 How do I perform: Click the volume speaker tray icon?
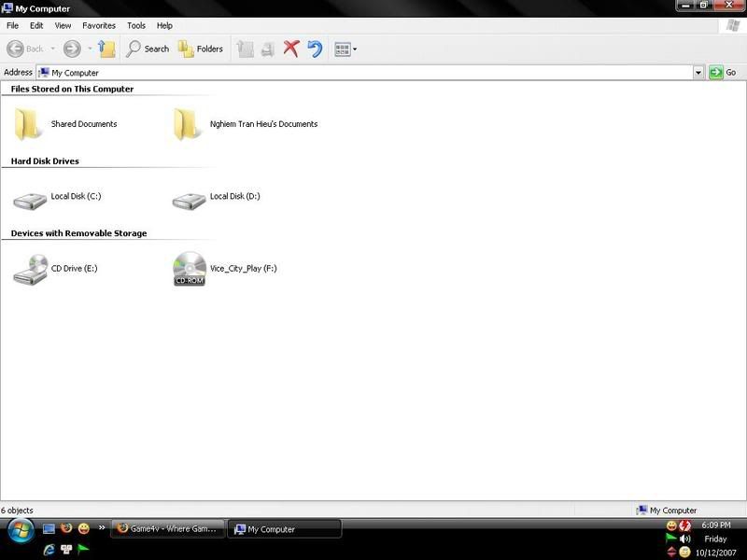[x=685, y=539]
